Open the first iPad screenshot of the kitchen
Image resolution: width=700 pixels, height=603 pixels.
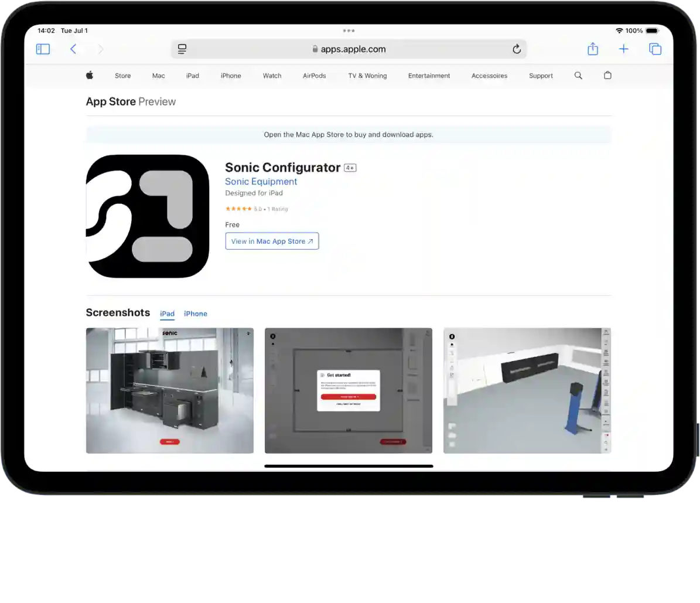[x=169, y=390]
